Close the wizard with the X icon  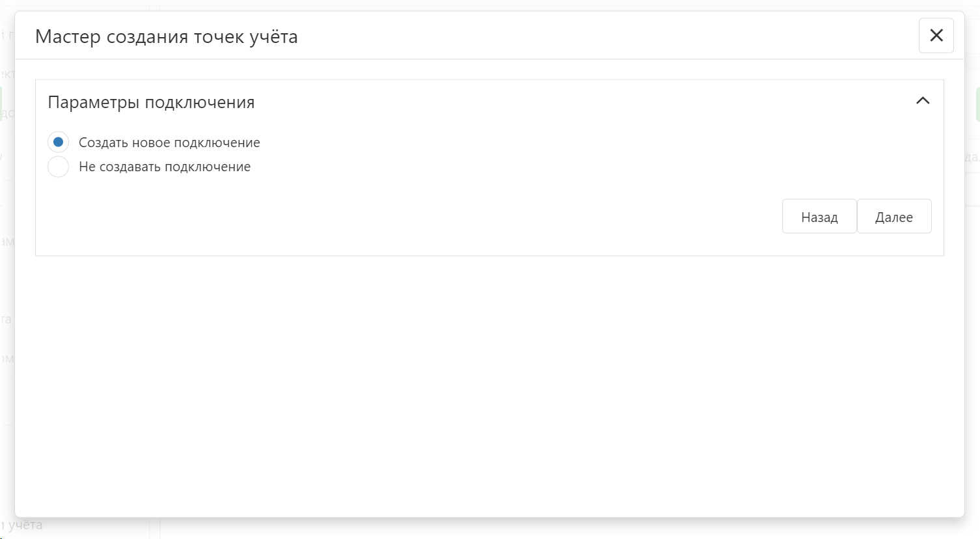point(936,36)
